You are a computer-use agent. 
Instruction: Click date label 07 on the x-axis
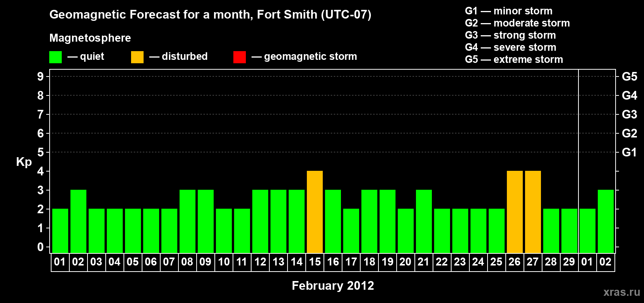169,262
